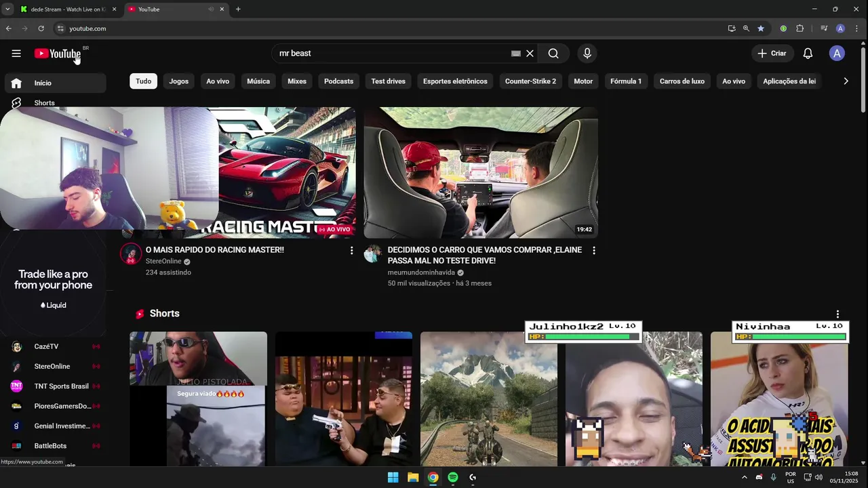Open Shorts in the sidebar

pyautogui.click(x=56, y=103)
